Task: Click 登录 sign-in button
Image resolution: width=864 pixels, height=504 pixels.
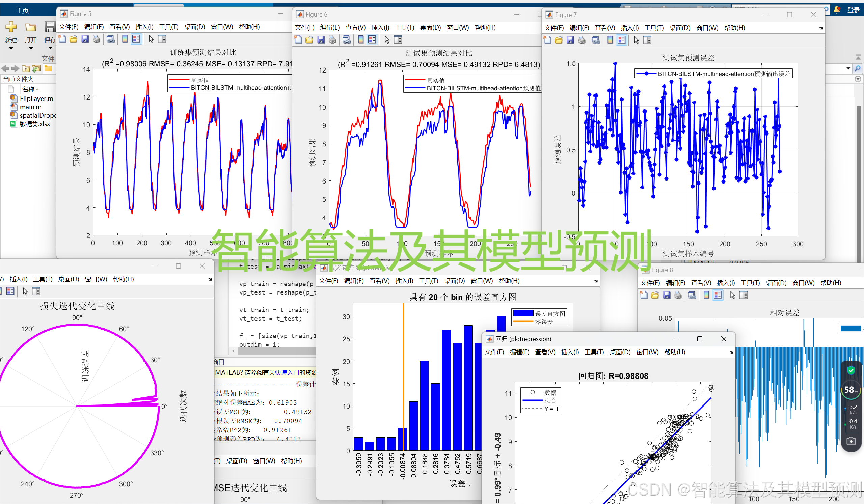Action: pyautogui.click(x=853, y=10)
